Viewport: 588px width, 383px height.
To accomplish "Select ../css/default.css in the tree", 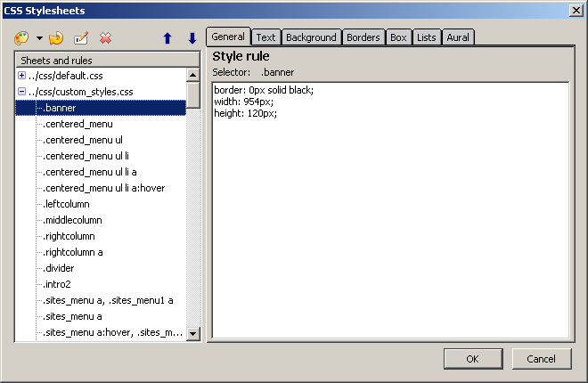I will click(66, 76).
